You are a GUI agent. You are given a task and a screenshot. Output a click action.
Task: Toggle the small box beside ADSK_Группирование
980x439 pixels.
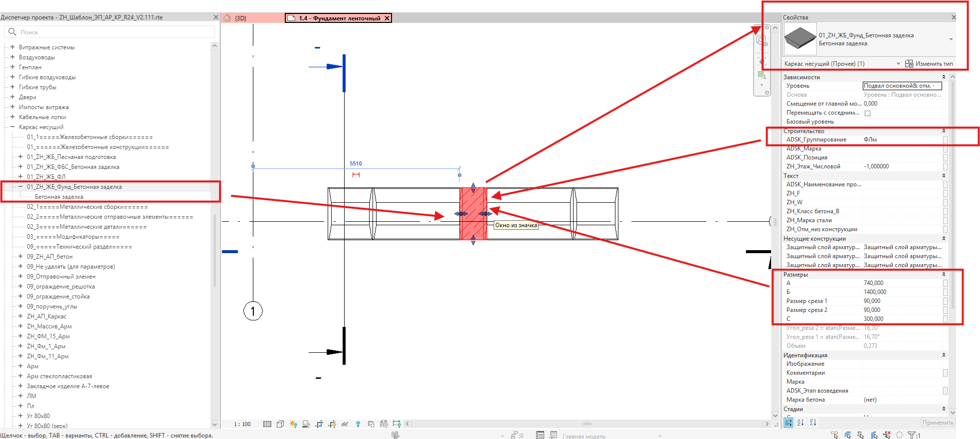pos(945,140)
